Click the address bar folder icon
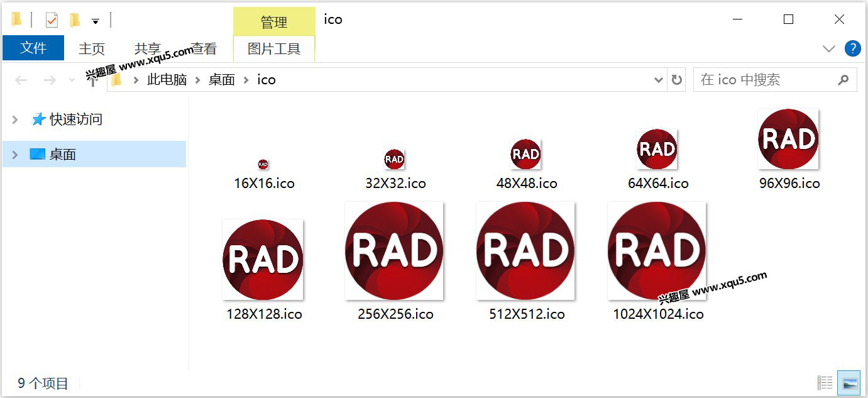Viewport: 868px width, 398px height. (116, 80)
